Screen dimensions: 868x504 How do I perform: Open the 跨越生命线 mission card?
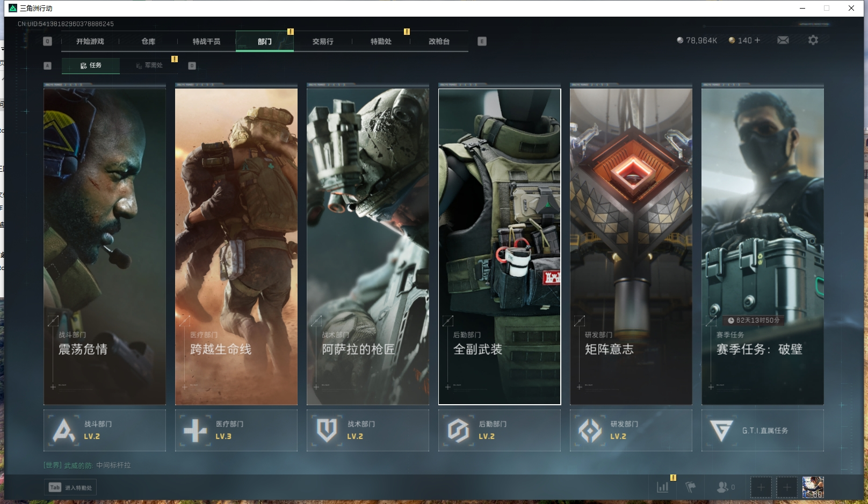click(x=236, y=246)
